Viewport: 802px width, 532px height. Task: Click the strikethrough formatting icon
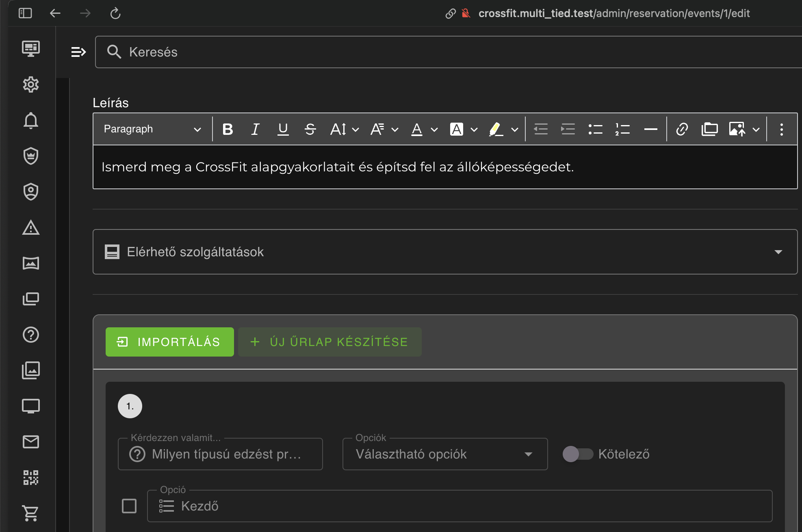tap(310, 129)
